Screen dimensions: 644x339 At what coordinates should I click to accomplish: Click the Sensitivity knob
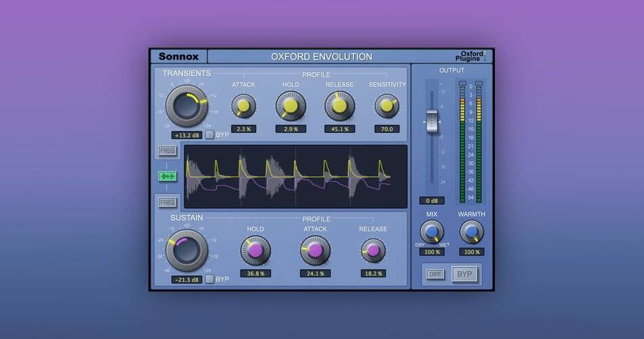(387, 106)
